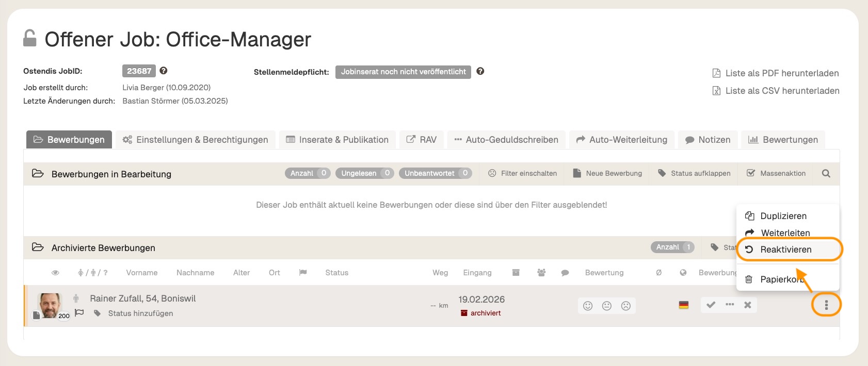Select Reaktivieren from context menu
Image resolution: width=868 pixels, height=366 pixels.
785,249
